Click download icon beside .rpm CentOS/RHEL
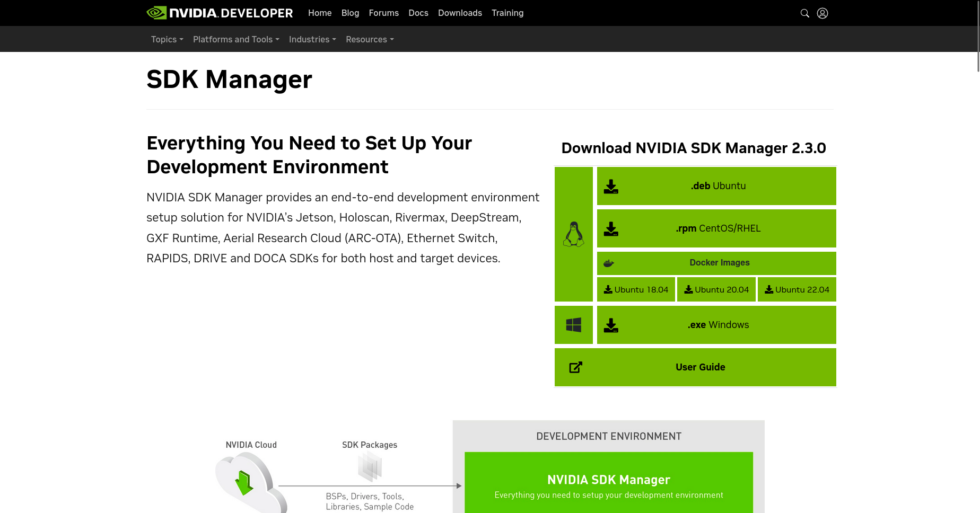The height and width of the screenshot is (513, 980). (x=611, y=229)
